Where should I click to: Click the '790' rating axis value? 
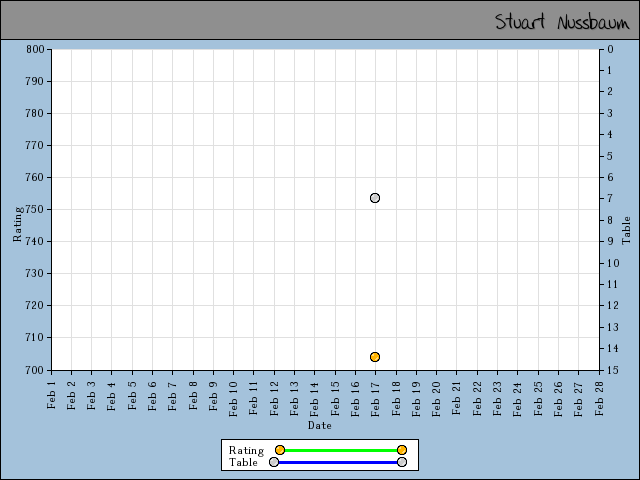(x=36, y=81)
